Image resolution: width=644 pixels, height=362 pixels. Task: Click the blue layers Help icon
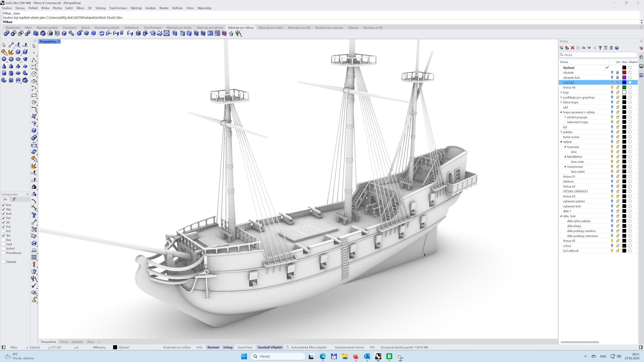click(617, 48)
